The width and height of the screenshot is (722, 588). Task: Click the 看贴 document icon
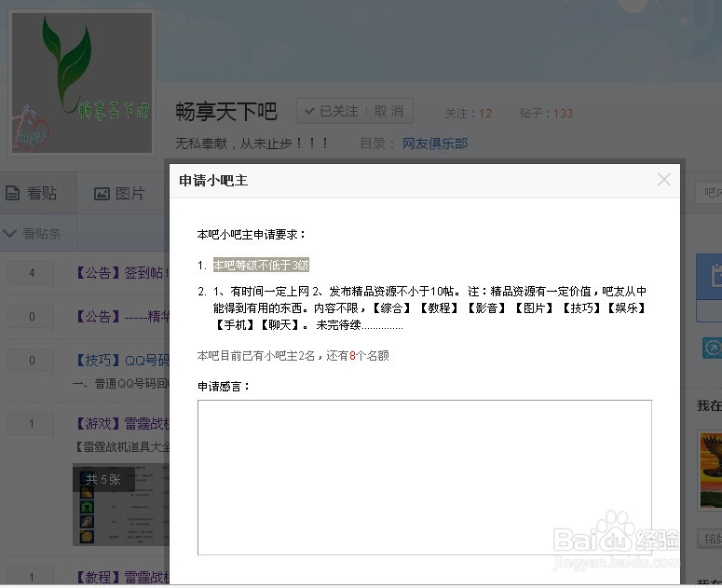tap(12, 193)
